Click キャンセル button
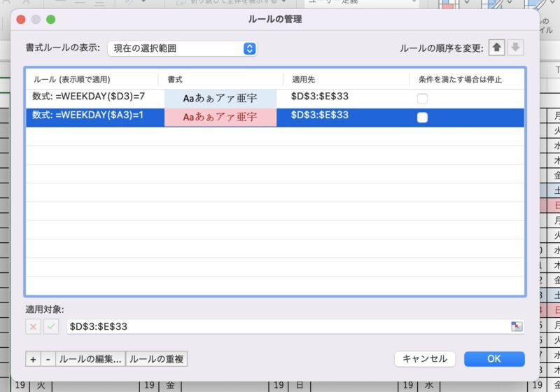 (425, 359)
